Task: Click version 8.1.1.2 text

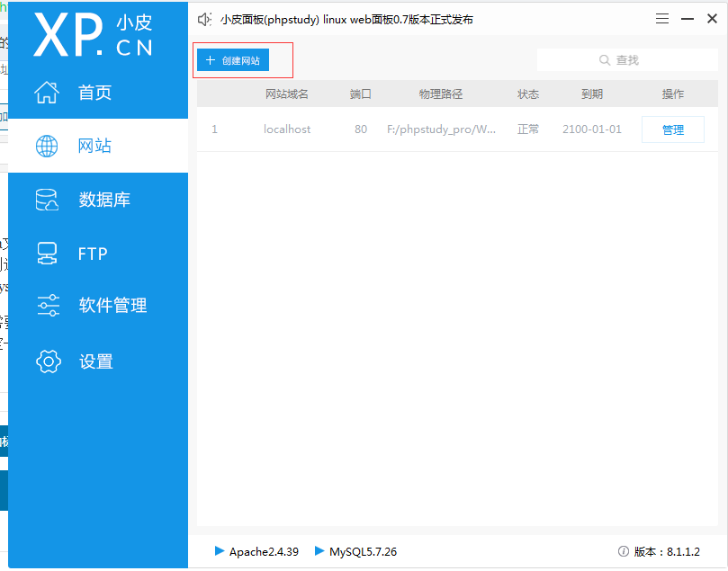Action: pyautogui.click(x=667, y=551)
